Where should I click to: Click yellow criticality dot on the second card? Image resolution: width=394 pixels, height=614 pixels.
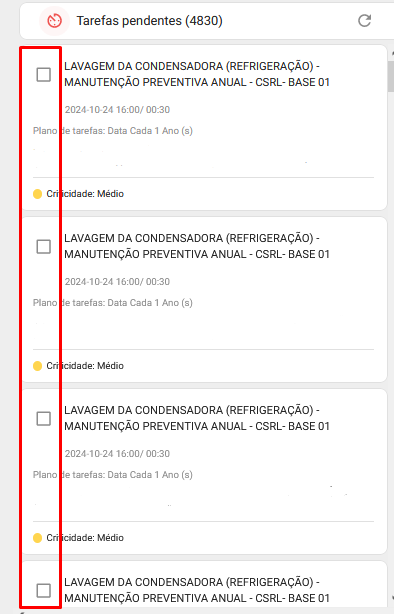(x=38, y=366)
